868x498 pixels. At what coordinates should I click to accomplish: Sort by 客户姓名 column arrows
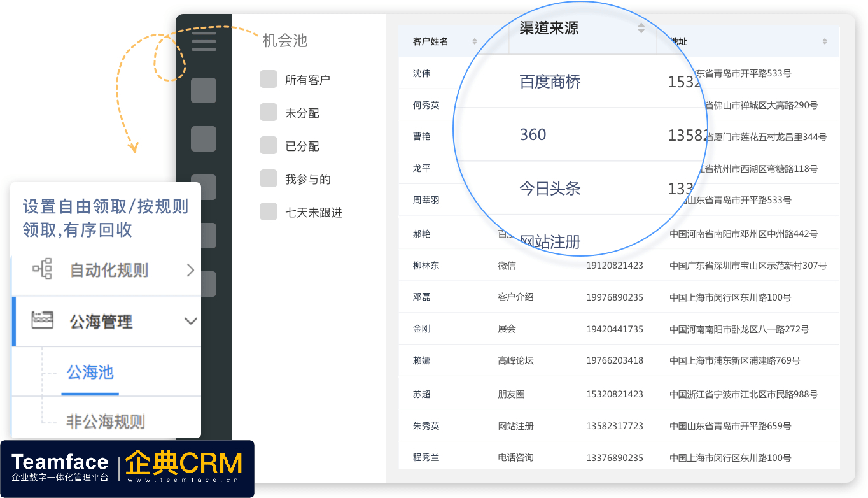pyautogui.click(x=475, y=41)
